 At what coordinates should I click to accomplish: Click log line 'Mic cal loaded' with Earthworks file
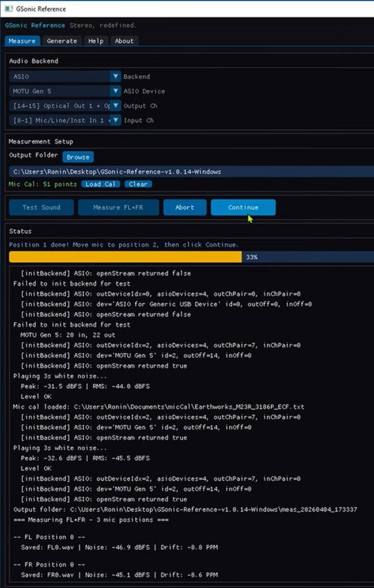[159, 406]
